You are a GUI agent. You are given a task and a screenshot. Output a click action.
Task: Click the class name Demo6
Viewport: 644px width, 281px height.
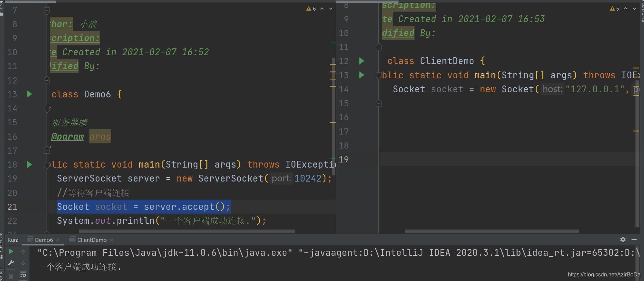click(x=98, y=94)
